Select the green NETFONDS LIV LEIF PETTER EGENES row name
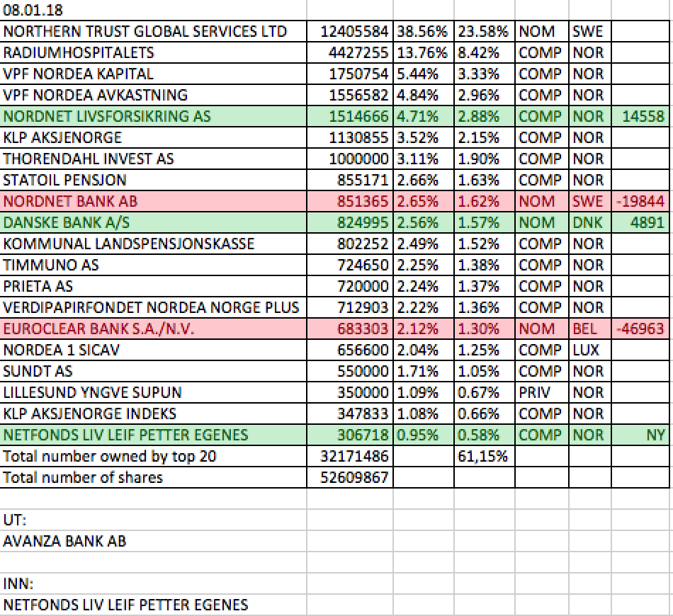 (x=153, y=435)
